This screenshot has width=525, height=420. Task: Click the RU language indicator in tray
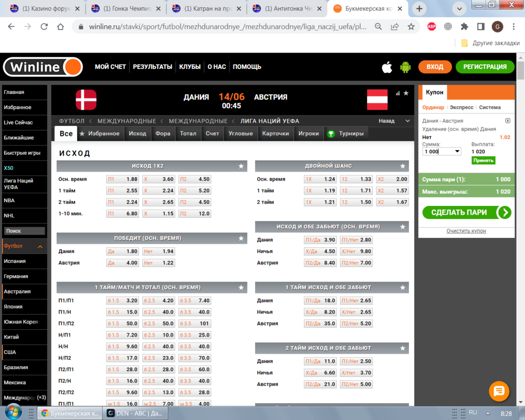pyautogui.click(x=473, y=413)
